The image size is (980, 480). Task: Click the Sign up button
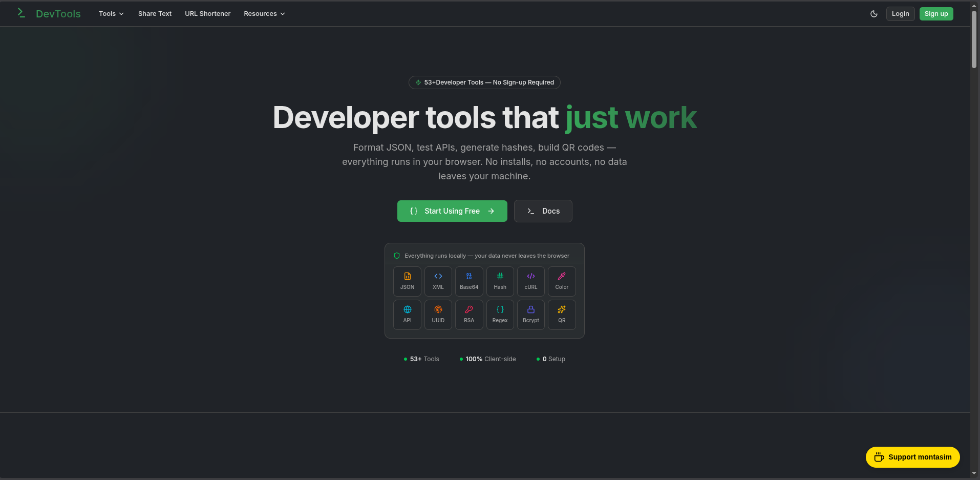coord(936,14)
